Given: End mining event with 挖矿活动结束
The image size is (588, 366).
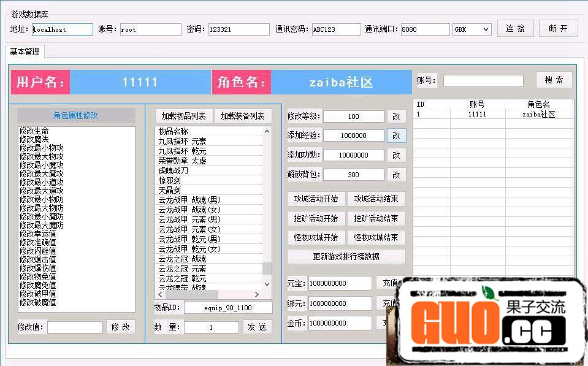Looking at the screenshot, I should point(376,218).
